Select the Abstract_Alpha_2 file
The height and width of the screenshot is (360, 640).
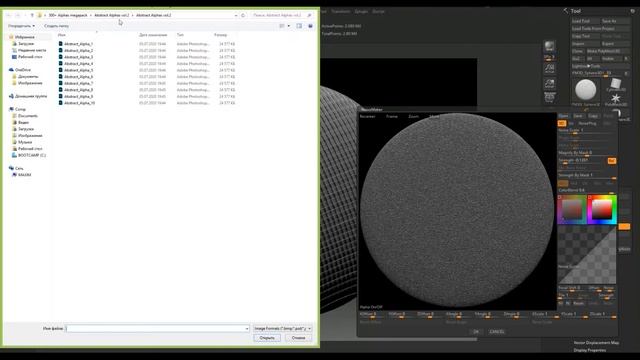pyautogui.click(x=78, y=50)
